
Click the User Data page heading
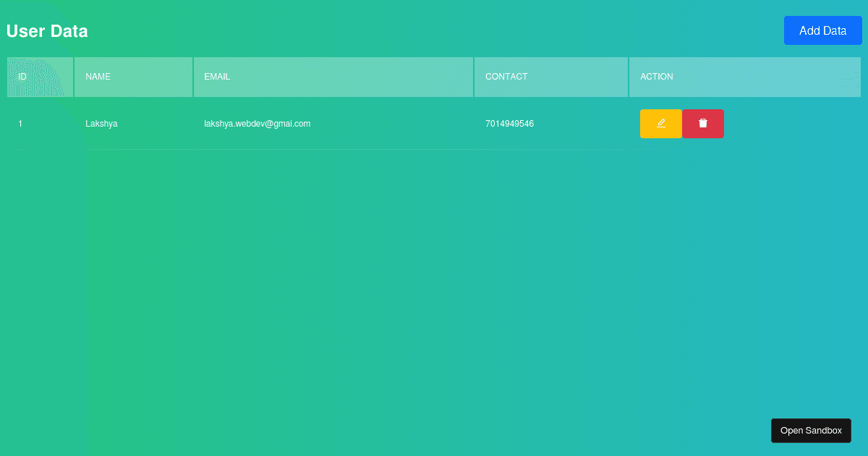click(46, 31)
